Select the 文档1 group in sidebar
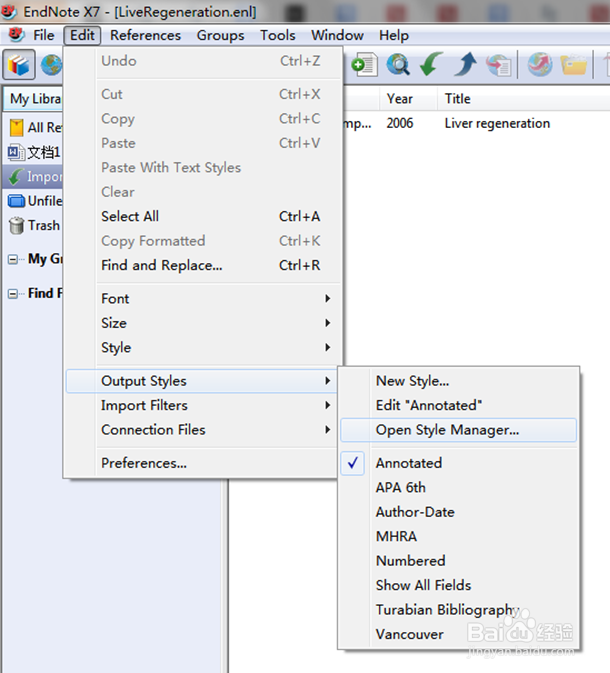This screenshot has height=673, width=610. (33, 152)
